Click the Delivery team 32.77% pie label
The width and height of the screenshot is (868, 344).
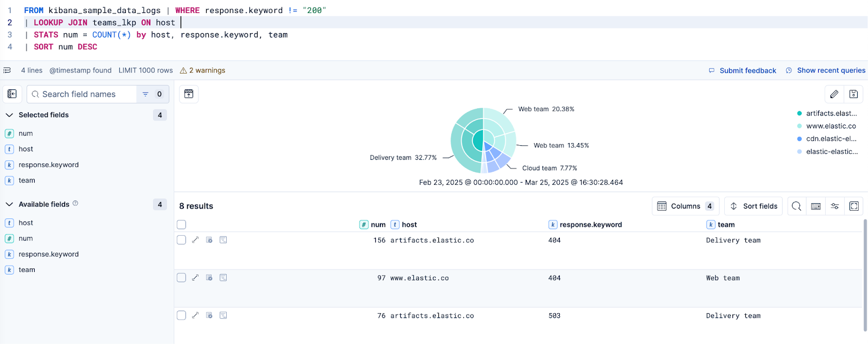point(403,158)
